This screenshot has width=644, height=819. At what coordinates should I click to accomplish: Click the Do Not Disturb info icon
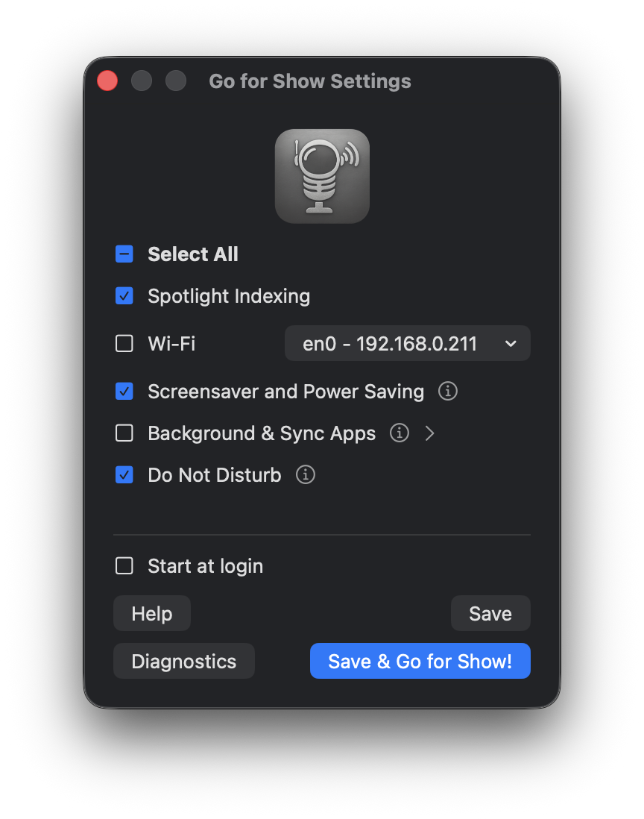tap(306, 474)
